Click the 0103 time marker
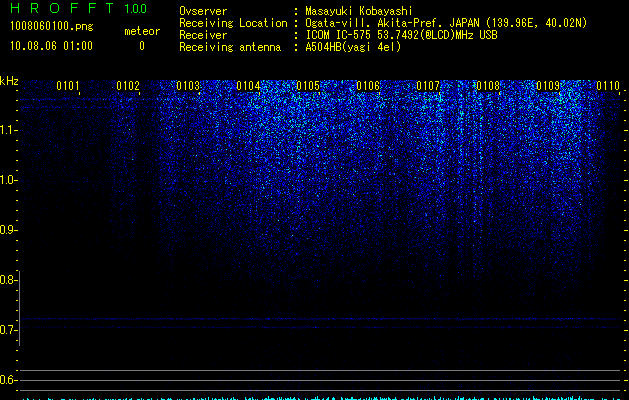 point(188,85)
